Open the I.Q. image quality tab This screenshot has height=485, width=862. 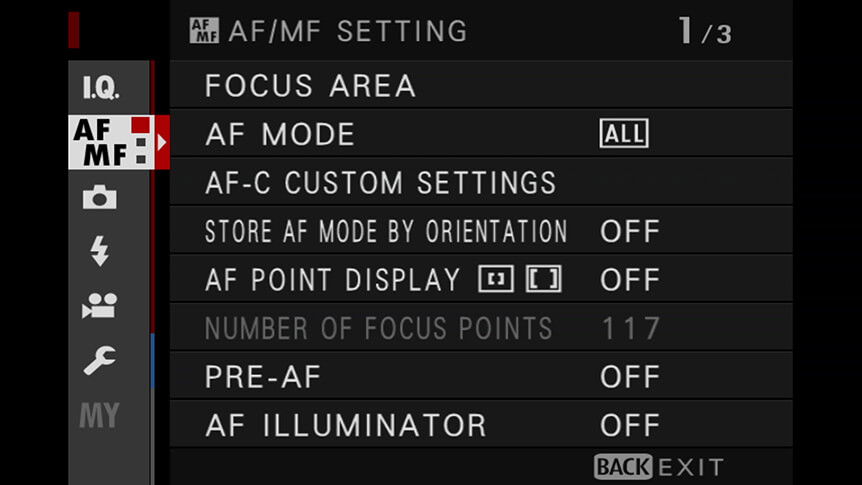[x=101, y=87]
